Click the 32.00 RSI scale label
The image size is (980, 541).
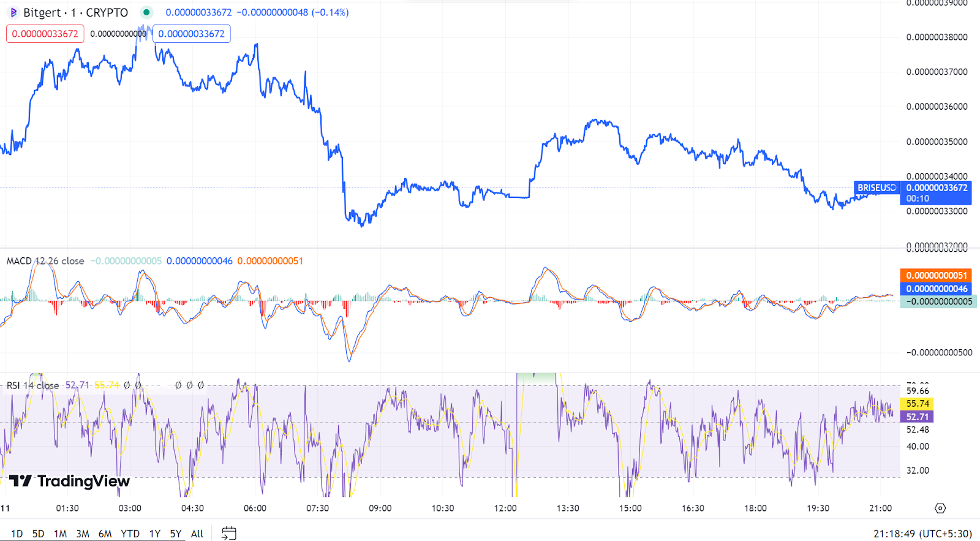pos(918,471)
